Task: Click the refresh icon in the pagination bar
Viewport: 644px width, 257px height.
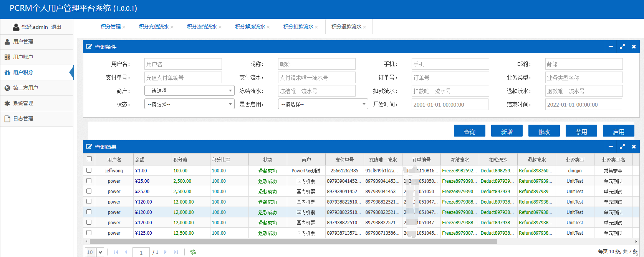Action: tap(193, 252)
